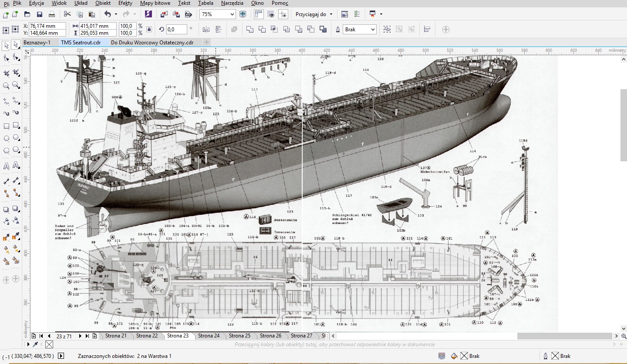Open the outline width 'Brak' dropdown
This screenshot has height=364, width=627.
click(372, 30)
